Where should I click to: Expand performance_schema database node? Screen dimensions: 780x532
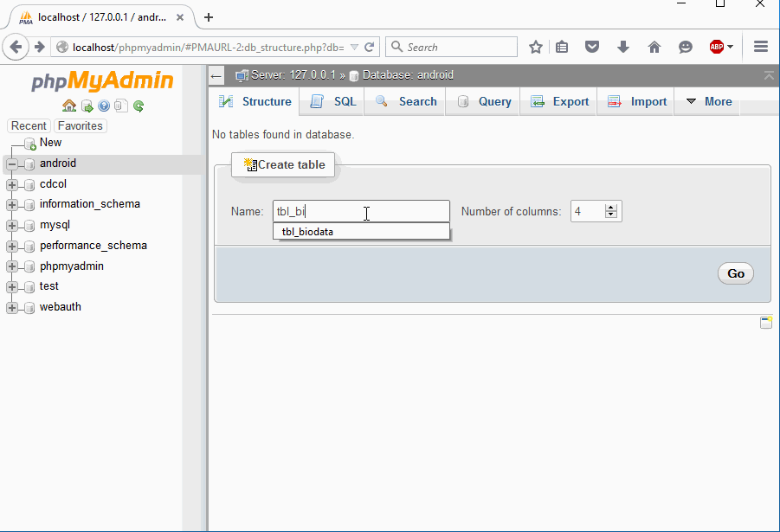click(x=12, y=247)
